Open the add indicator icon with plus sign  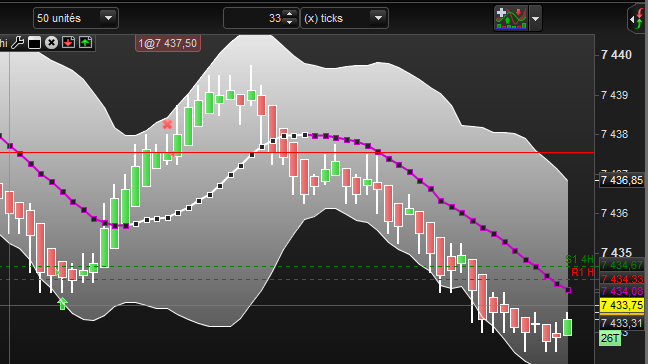[511, 18]
